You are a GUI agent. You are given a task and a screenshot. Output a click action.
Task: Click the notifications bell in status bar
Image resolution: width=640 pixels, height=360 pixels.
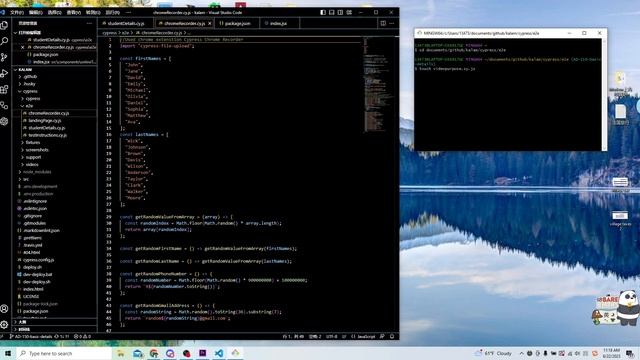pyautogui.click(x=392, y=337)
